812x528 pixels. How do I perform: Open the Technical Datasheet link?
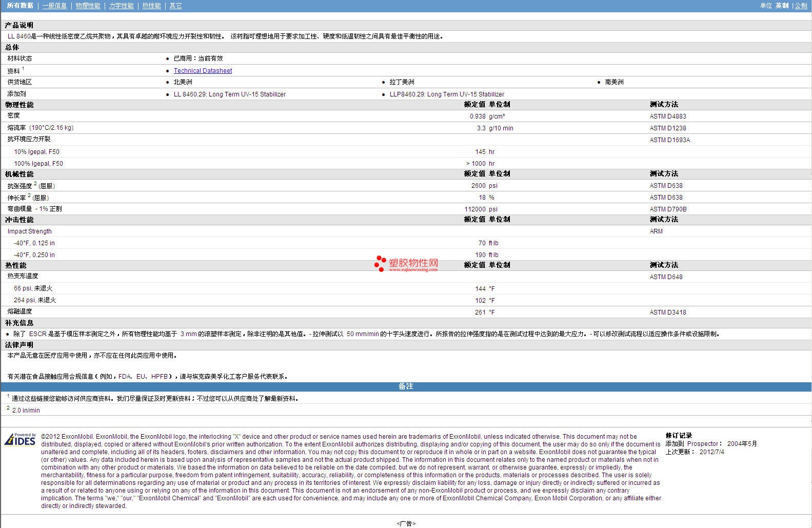click(203, 71)
